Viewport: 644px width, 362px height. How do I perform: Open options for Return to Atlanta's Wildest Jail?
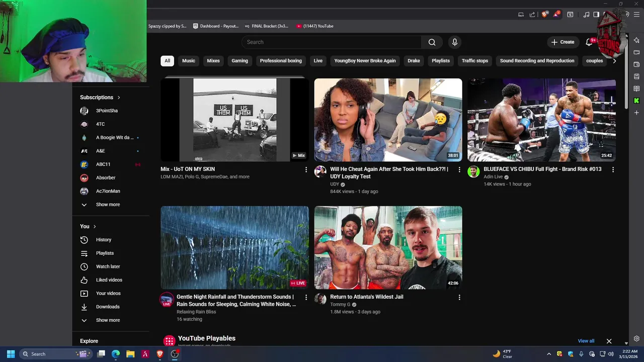click(459, 298)
